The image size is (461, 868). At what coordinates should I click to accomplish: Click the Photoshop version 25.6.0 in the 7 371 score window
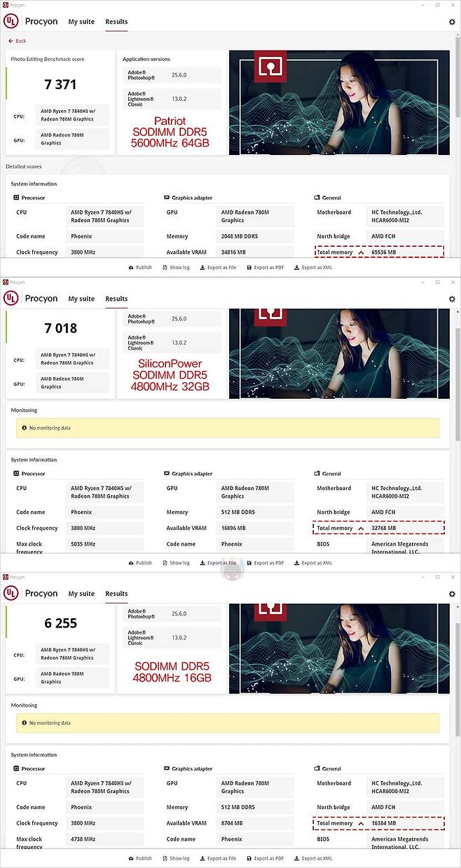179,74
